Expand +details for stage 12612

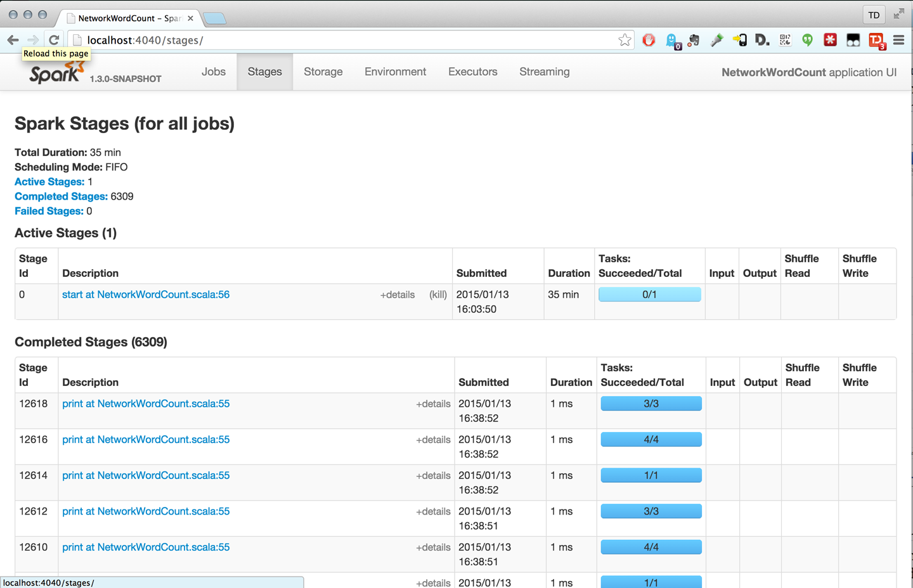point(433,511)
